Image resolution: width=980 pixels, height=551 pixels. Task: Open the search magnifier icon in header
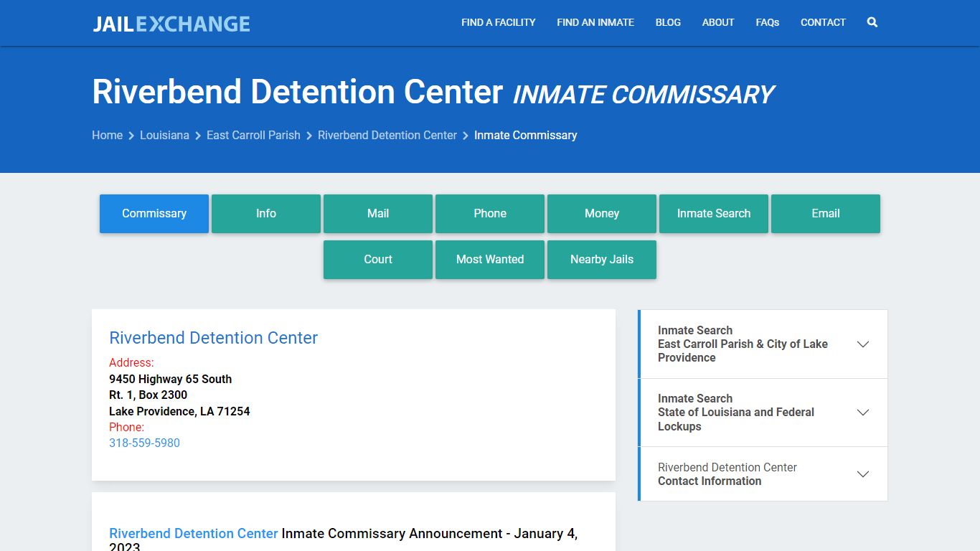point(872,22)
